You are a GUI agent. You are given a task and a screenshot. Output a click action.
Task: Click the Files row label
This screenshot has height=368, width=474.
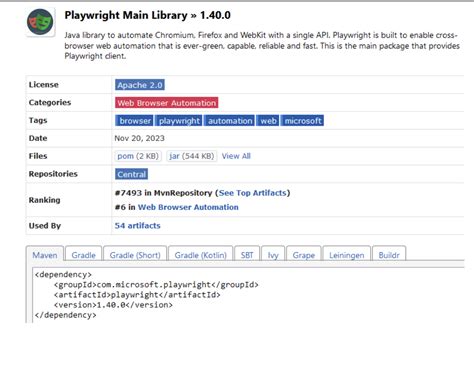(x=38, y=156)
